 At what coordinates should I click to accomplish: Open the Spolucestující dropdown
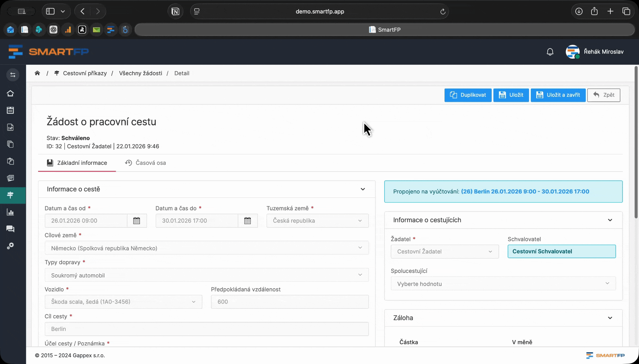pos(503,284)
